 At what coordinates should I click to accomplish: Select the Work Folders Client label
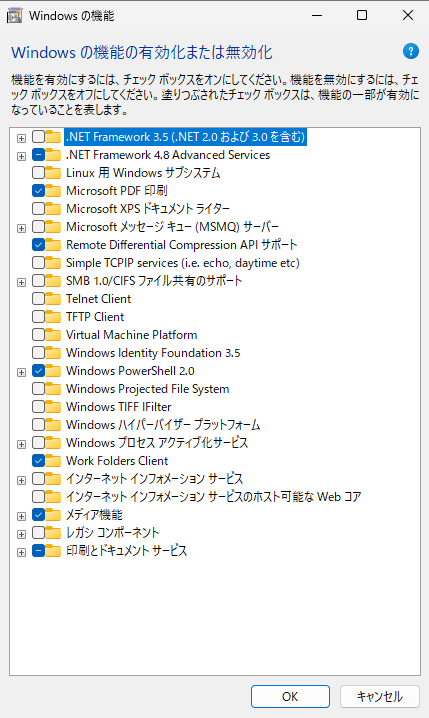[x=117, y=461]
